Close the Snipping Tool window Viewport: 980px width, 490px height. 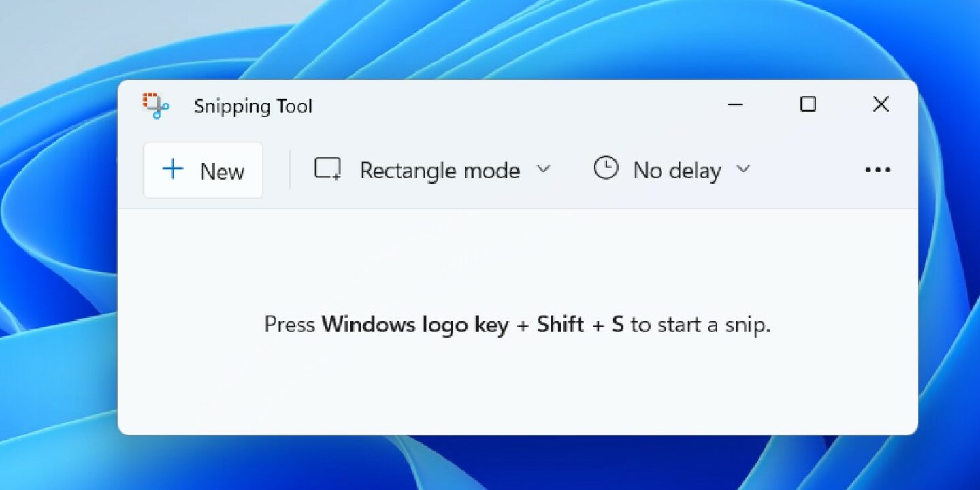pyautogui.click(x=881, y=104)
